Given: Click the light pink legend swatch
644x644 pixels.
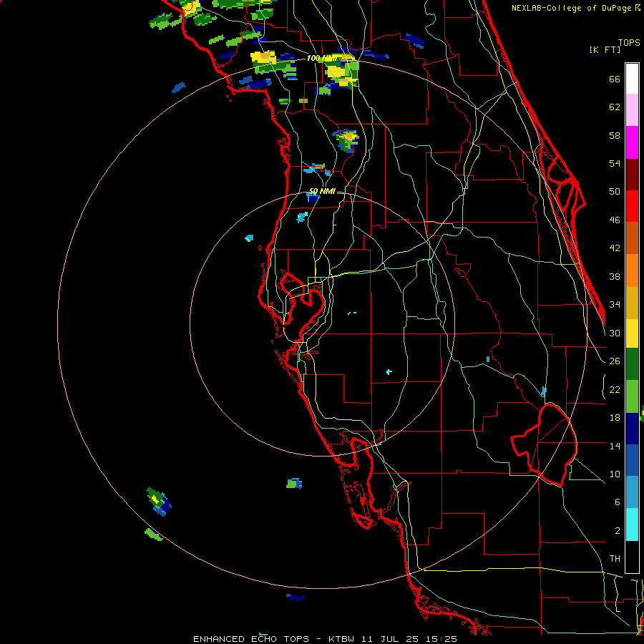Looking at the screenshot, I should click(632, 110).
